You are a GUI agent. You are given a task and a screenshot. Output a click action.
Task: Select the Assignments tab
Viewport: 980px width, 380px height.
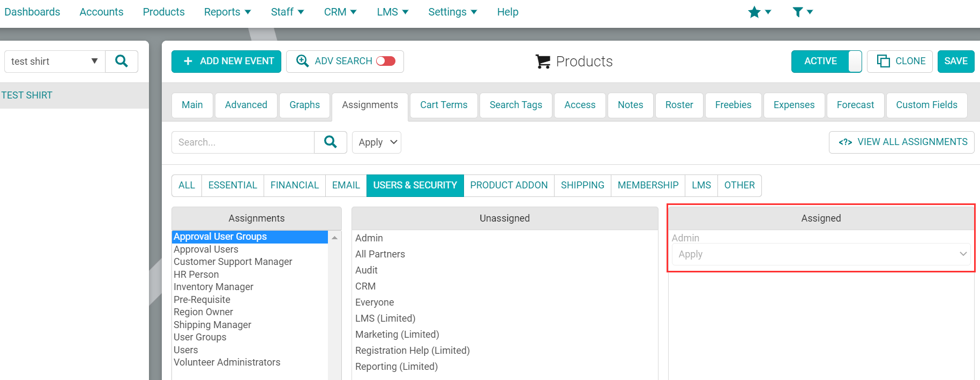point(370,105)
